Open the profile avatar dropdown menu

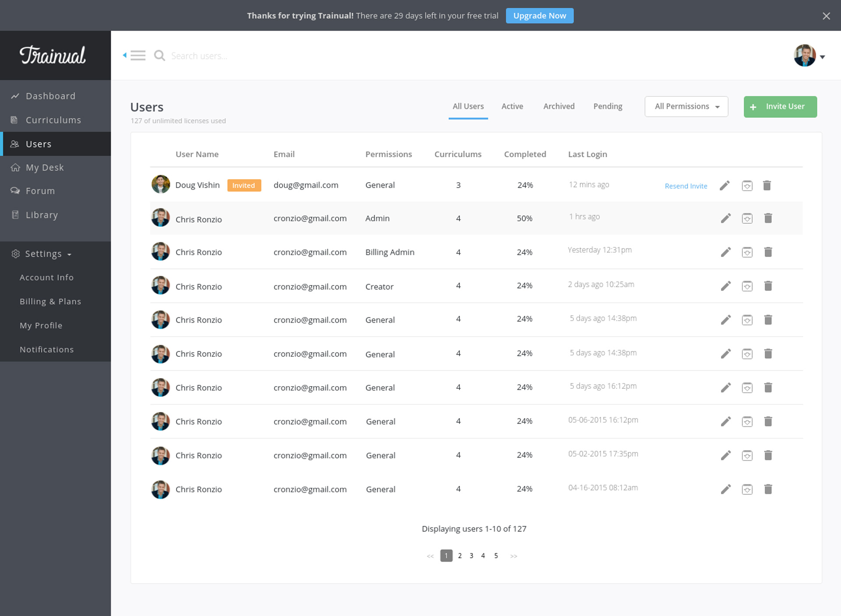[809, 56]
